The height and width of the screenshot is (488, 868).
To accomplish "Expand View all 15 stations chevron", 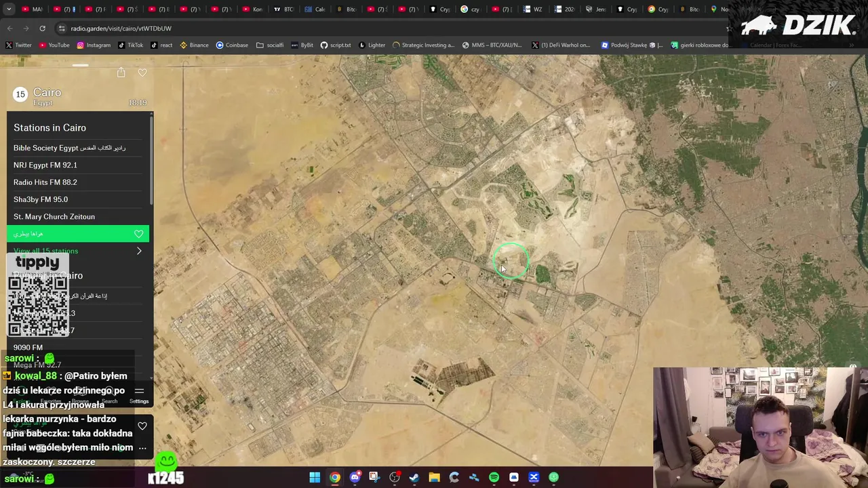I will point(139,251).
